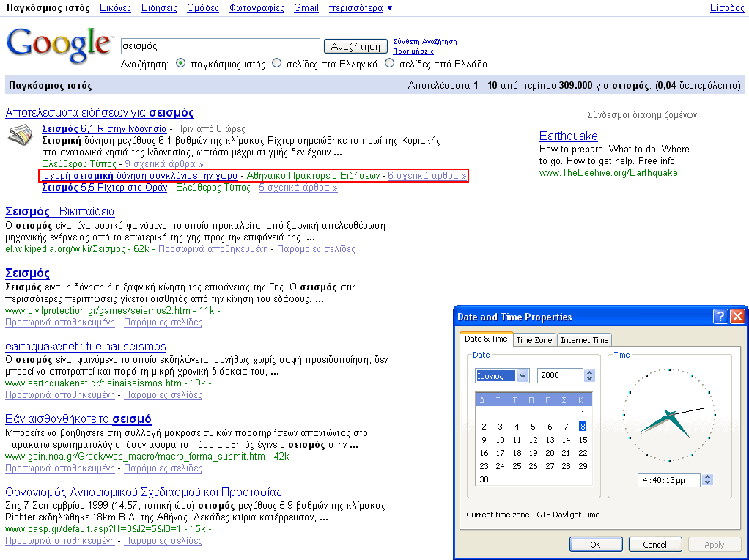Click the Current time zone GTB Daylight Time text

(x=533, y=515)
